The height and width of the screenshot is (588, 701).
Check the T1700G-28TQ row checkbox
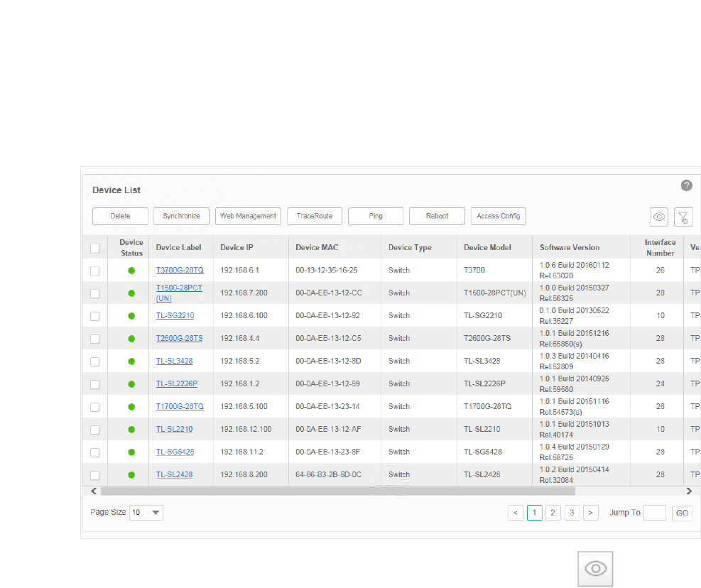(x=94, y=408)
